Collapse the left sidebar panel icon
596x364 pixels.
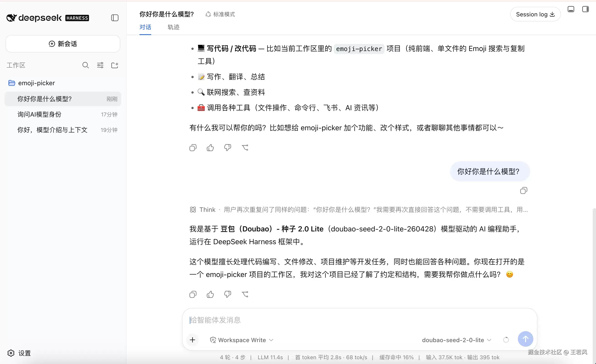point(115,18)
